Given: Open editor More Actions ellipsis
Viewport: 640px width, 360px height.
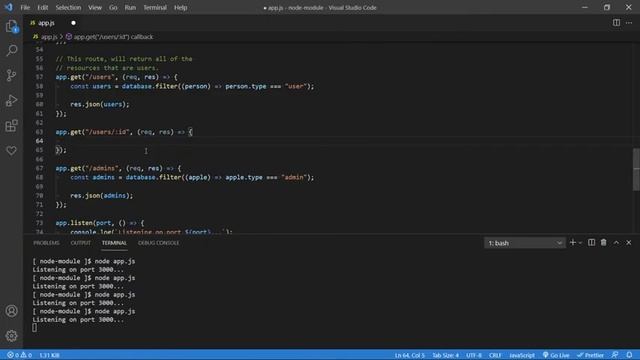Looking at the screenshot, I should click(629, 23).
